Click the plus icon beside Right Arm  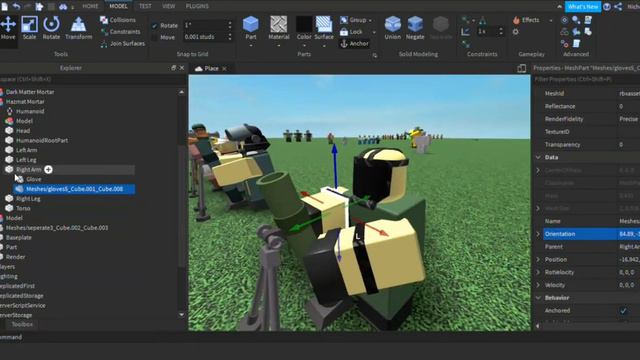coord(48,169)
